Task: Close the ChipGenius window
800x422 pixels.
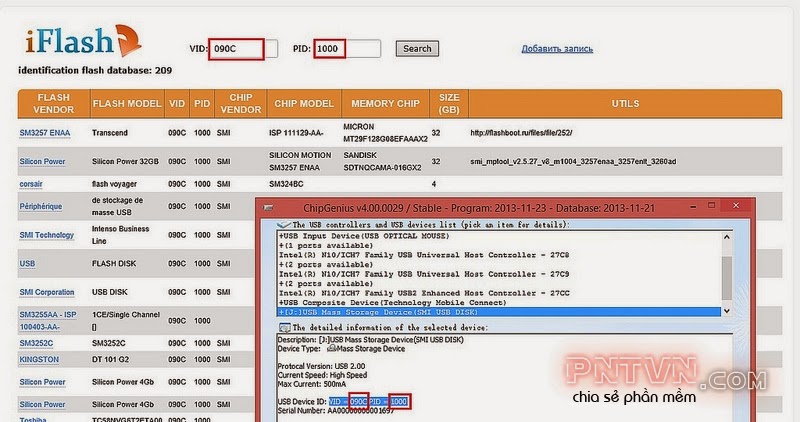Action: (x=736, y=205)
